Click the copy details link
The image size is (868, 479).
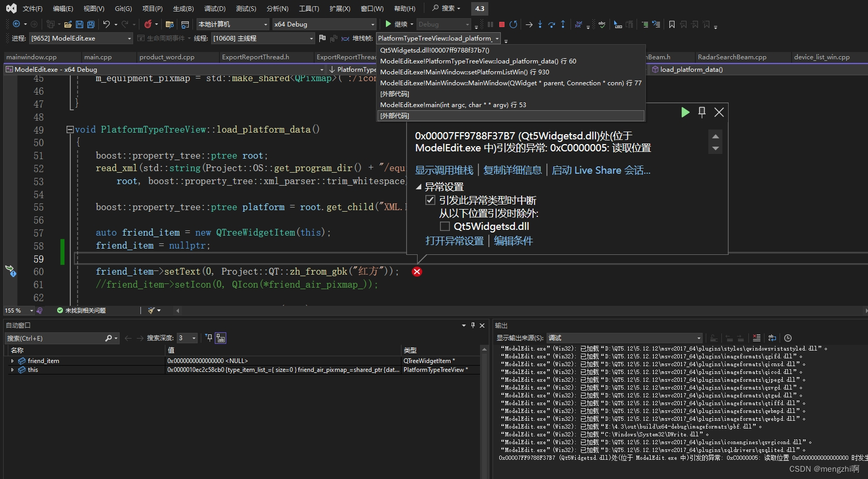[x=512, y=170]
